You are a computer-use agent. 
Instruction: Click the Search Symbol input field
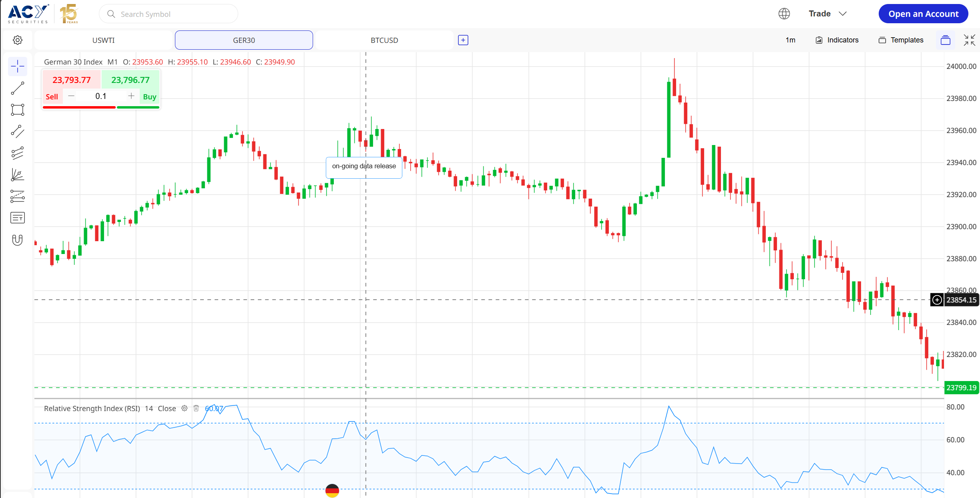coord(168,14)
